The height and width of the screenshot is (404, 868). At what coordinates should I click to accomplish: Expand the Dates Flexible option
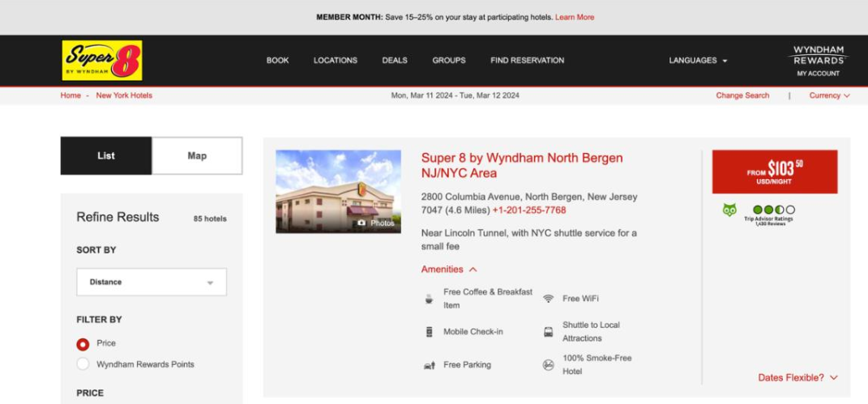pos(797,377)
